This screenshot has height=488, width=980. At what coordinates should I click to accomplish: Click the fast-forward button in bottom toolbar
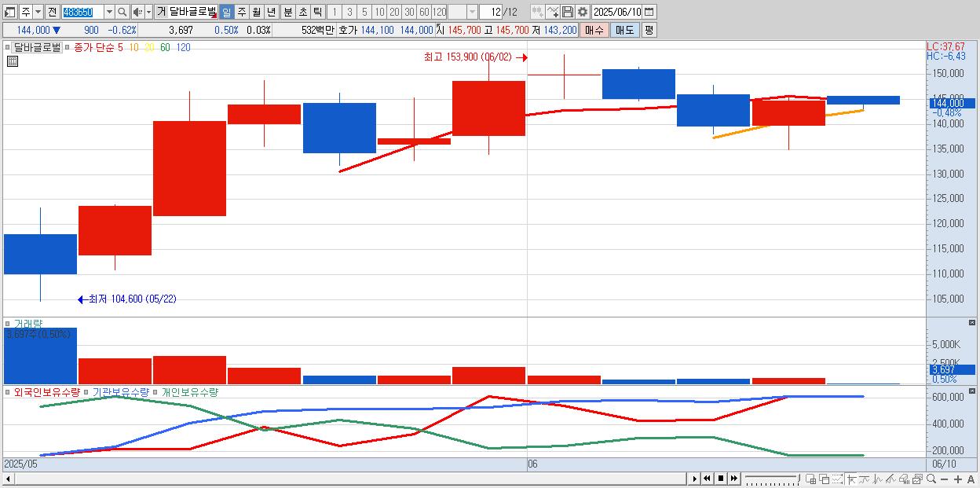(734, 479)
